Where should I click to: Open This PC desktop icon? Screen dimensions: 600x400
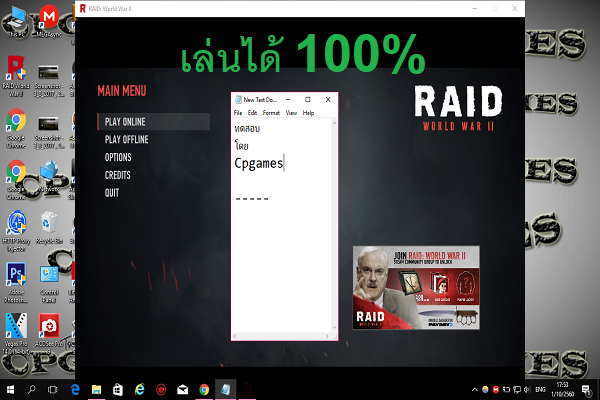pyautogui.click(x=16, y=22)
